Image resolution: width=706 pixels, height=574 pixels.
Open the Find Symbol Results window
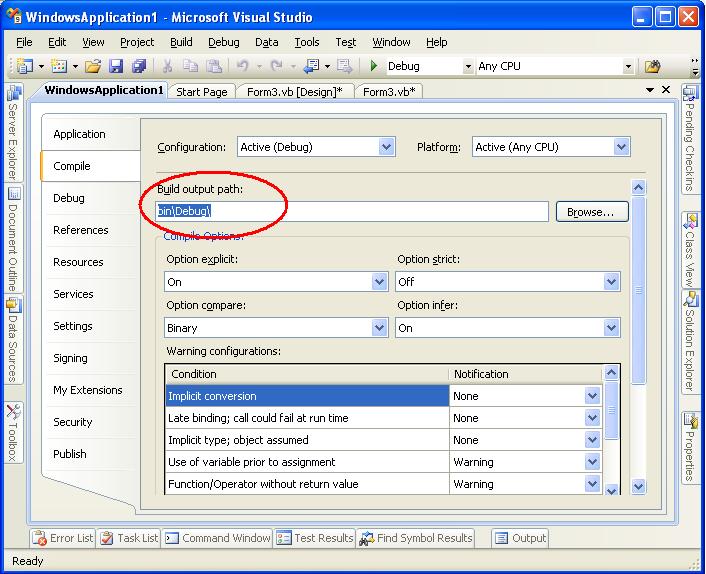[416, 538]
